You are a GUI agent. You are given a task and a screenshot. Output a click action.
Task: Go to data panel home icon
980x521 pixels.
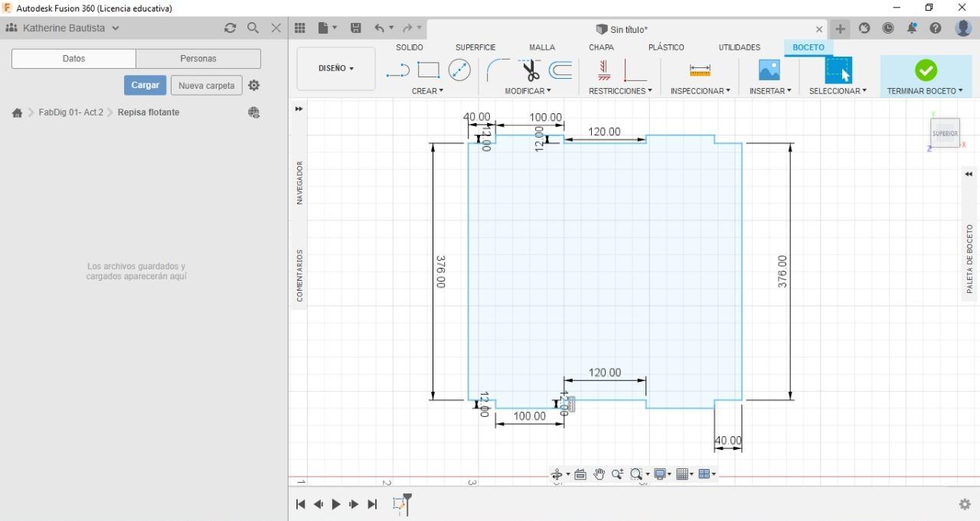tap(17, 112)
